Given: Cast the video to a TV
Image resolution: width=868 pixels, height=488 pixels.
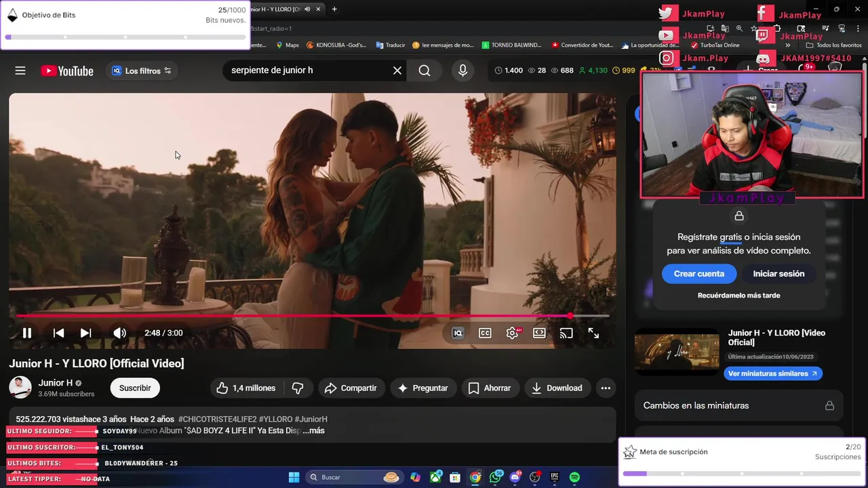Looking at the screenshot, I should [x=566, y=333].
